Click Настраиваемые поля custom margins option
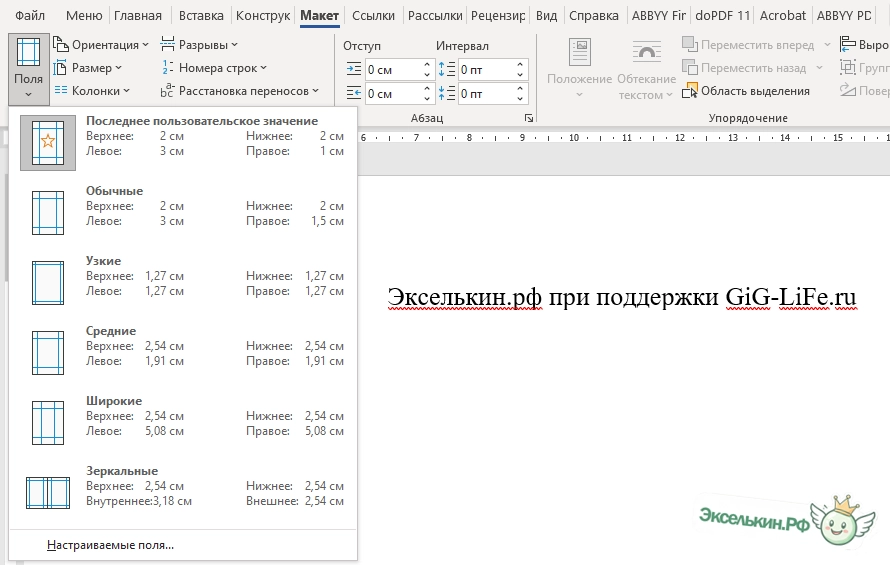 (110, 545)
